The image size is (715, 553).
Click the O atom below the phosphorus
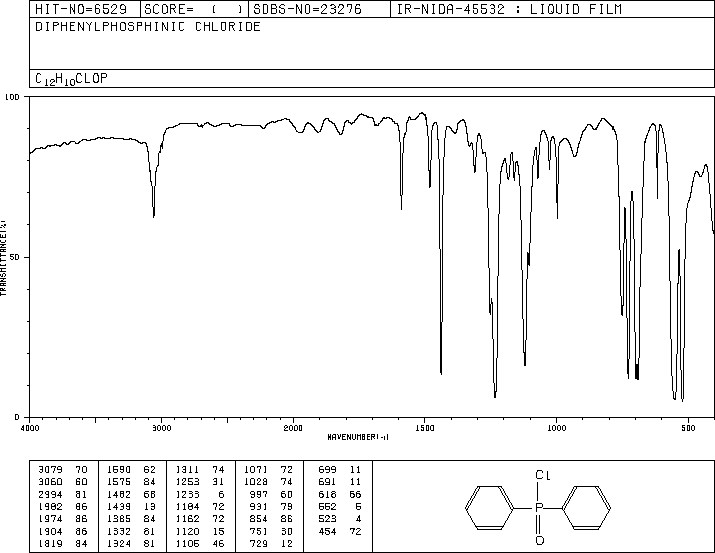click(540, 541)
